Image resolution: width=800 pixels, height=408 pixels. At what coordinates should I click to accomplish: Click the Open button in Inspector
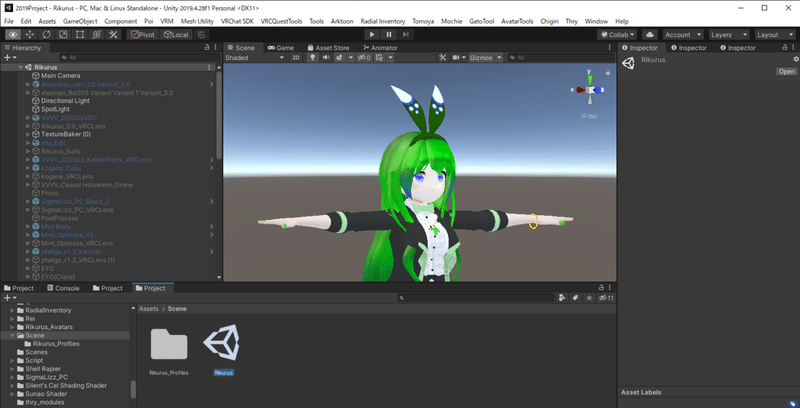(x=786, y=71)
